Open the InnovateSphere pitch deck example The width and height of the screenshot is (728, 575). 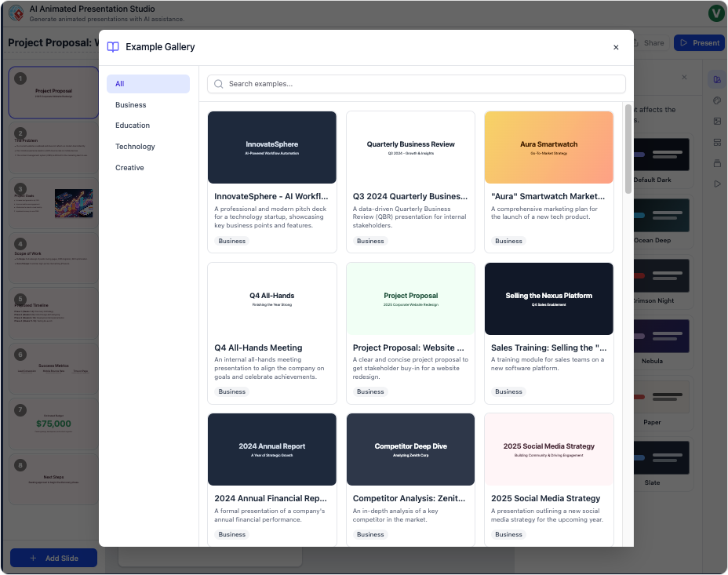point(271,181)
